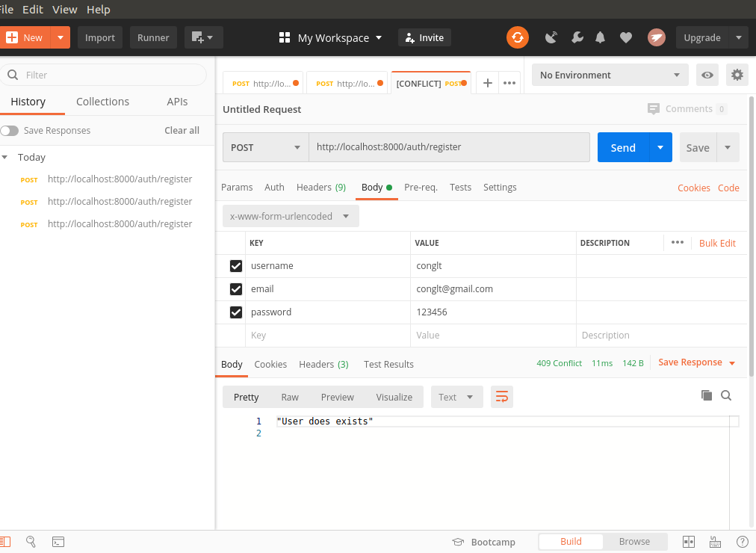Screen dimensions: 756x553
Task: Click the Bulk Edit link
Action: coord(717,243)
